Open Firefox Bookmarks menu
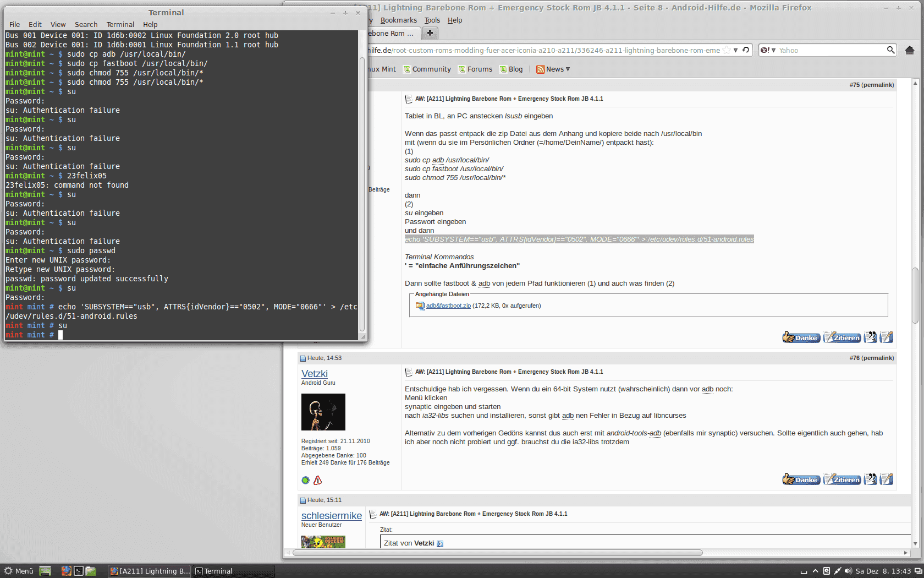The height and width of the screenshot is (578, 924). click(398, 20)
